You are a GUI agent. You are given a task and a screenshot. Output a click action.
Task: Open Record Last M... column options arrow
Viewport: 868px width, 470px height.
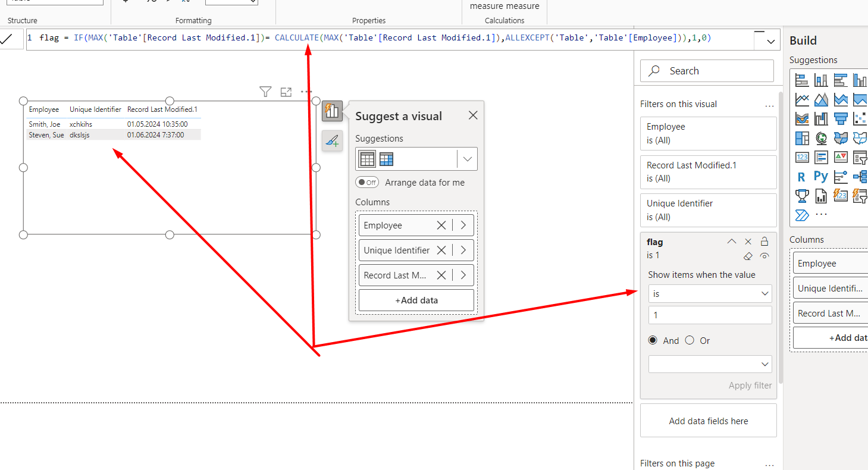463,275
